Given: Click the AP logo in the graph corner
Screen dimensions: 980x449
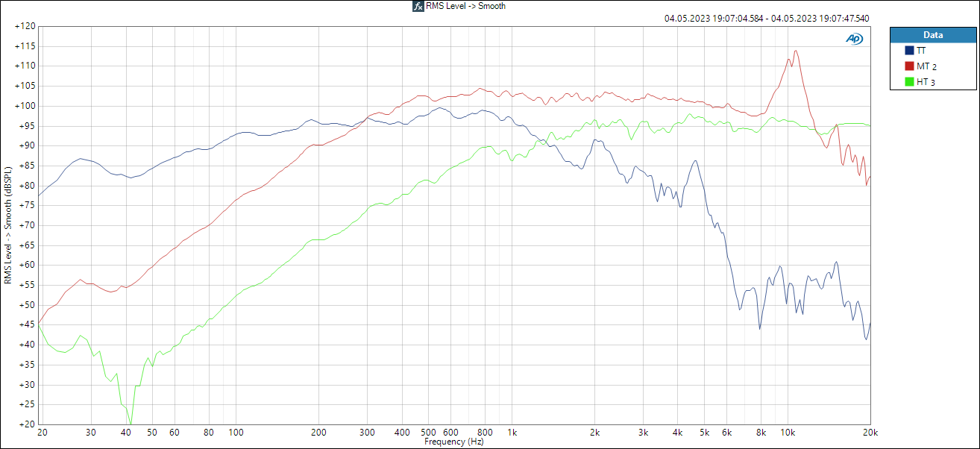Looking at the screenshot, I should point(854,39).
